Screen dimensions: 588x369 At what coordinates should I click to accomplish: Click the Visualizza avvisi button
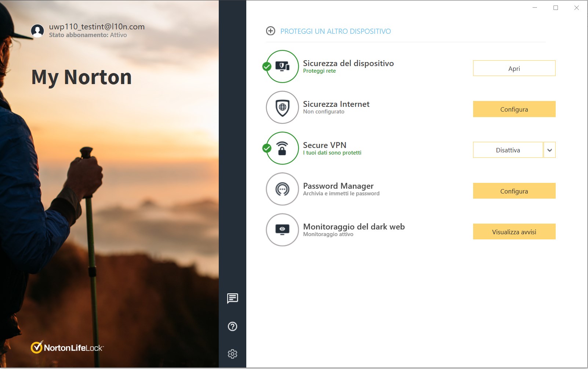coord(514,232)
